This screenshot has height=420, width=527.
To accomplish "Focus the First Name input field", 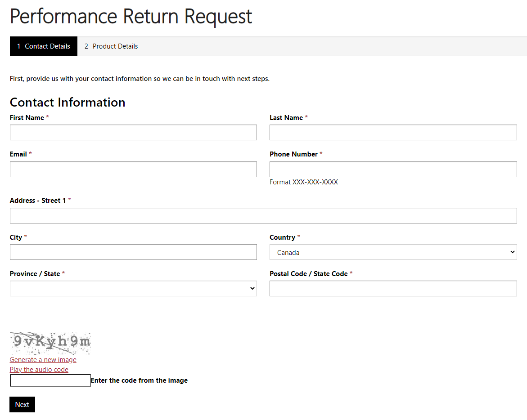I will point(133,133).
